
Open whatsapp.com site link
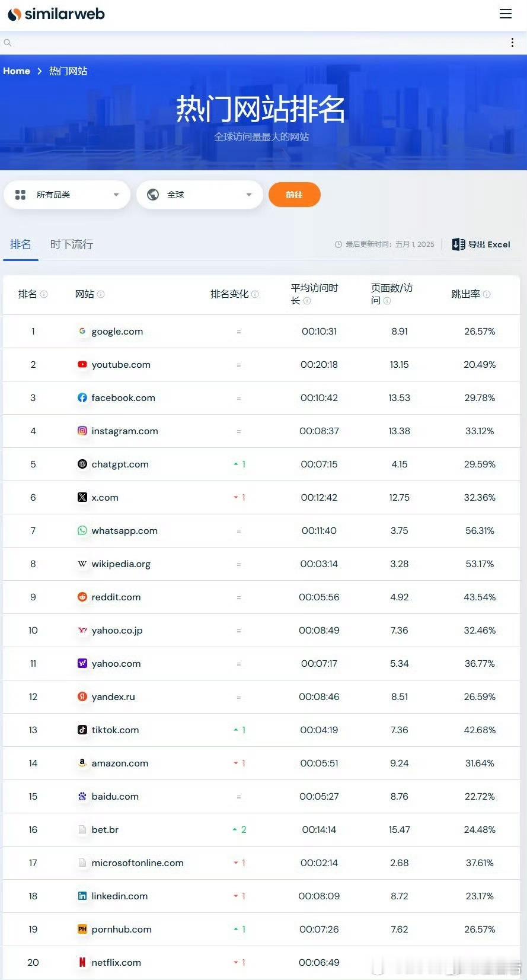[124, 531]
